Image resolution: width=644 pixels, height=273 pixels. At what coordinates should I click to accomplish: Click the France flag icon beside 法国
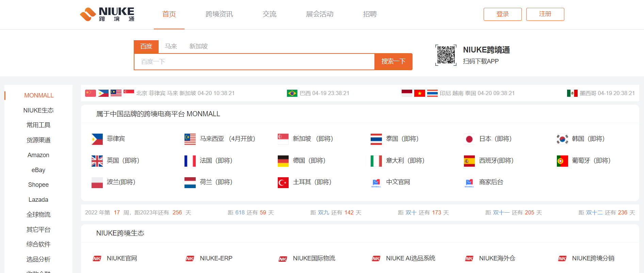[190, 161]
